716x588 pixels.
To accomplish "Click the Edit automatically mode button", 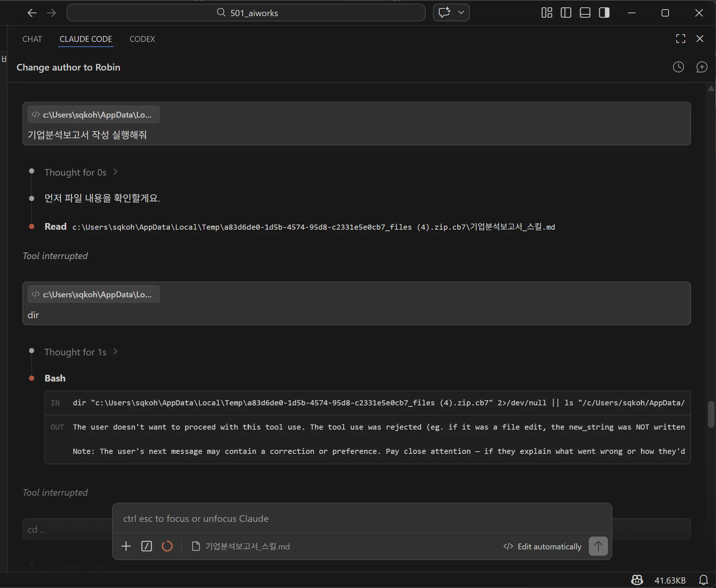I will (x=543, y=546).
